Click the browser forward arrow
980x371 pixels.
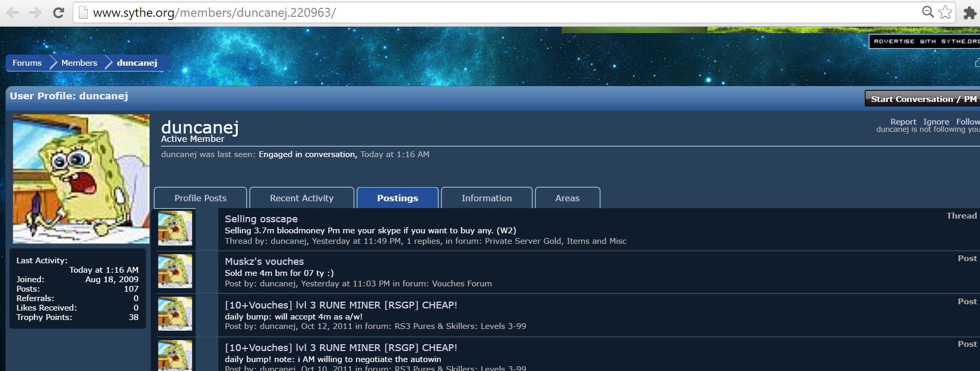(x=35, y=13)
